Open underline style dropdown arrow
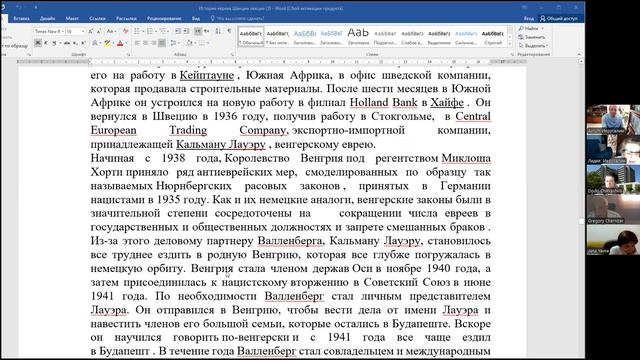 click(60, 43)
